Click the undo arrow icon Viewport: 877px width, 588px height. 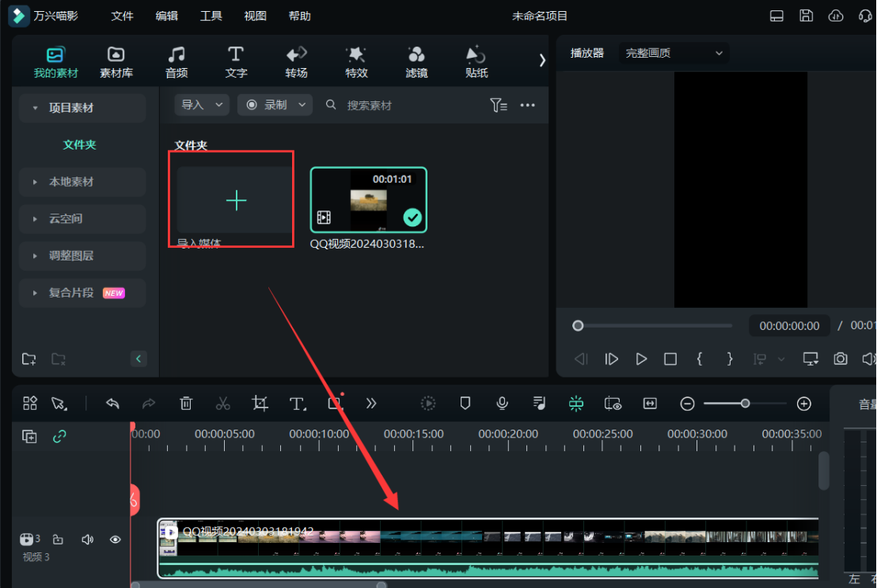112,404
